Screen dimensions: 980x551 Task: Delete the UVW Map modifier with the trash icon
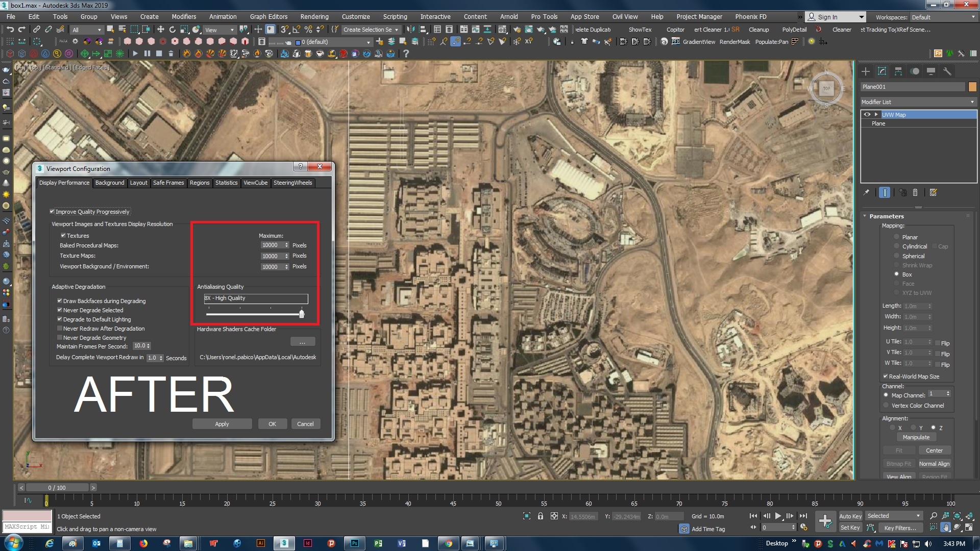click(915, 192)
